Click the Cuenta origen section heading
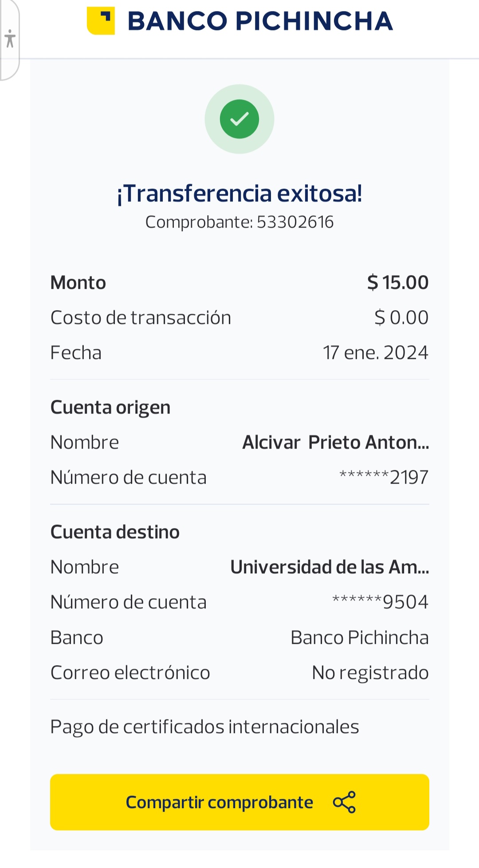Viewport: 479px width, 868px height. click(110, 407)
